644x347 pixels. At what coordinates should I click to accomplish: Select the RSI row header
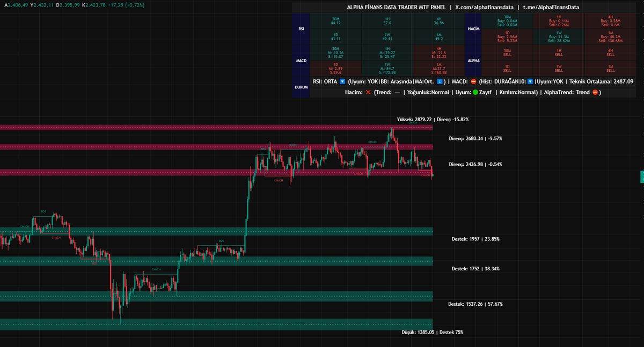(x=301, y=29)
